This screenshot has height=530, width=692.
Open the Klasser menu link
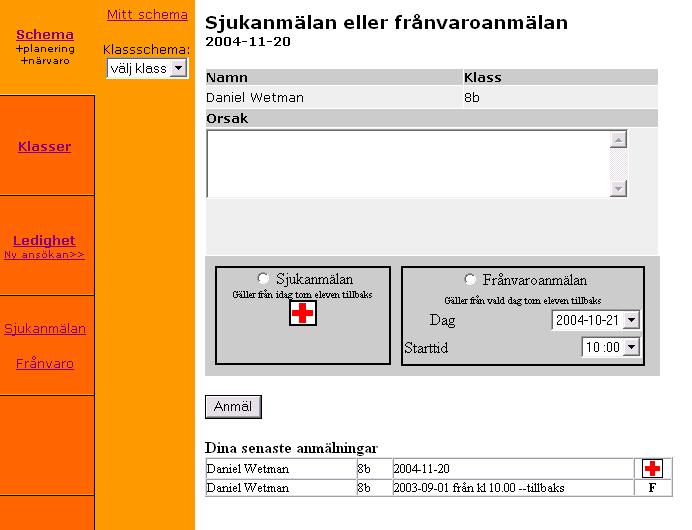44,147
